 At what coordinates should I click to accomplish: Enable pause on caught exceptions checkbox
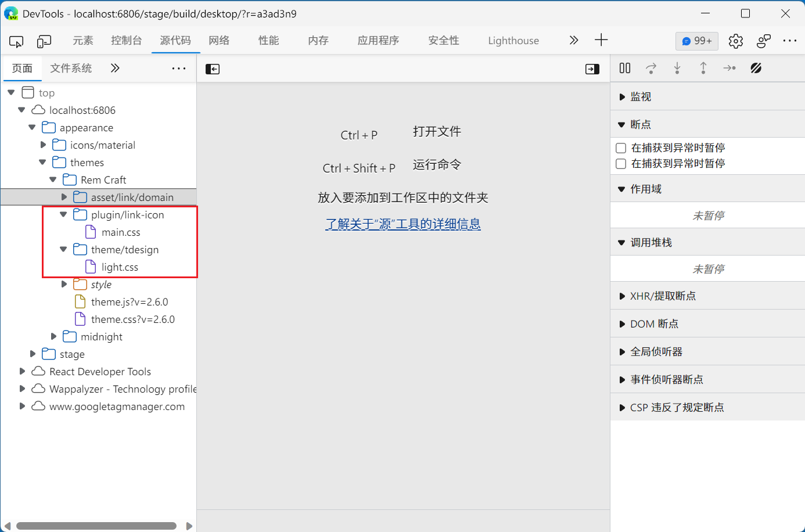pos(620,148)
